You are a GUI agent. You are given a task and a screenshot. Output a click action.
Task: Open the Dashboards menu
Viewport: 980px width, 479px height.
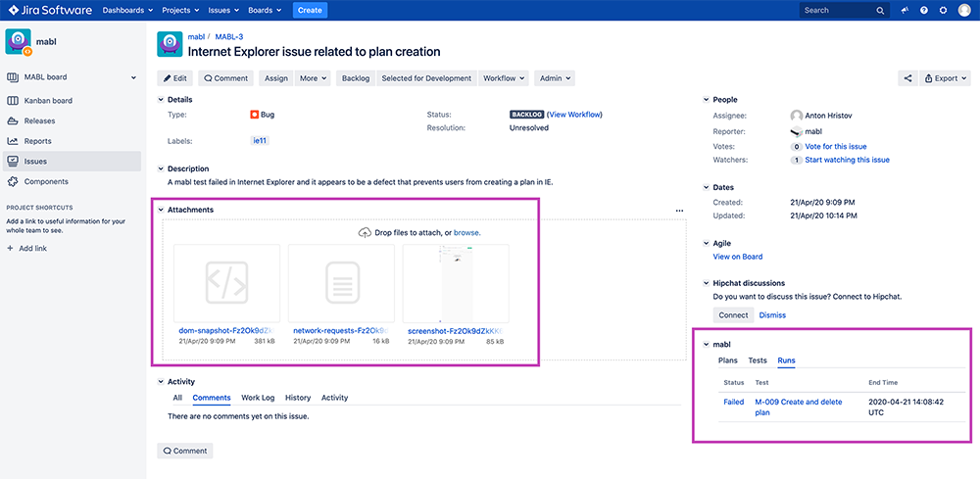click(127, 10)
